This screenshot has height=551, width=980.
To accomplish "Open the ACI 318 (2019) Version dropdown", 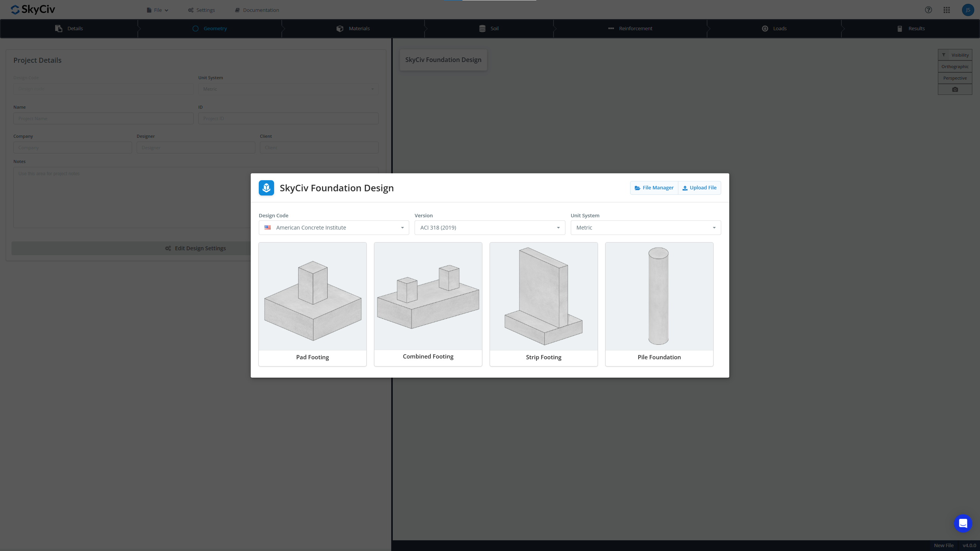I will (490, 228).
